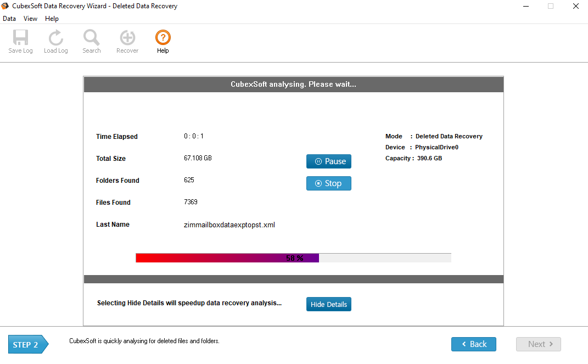
Task: Select the Search magnifier icon in toolbar
Action: [x=92, y=38]
